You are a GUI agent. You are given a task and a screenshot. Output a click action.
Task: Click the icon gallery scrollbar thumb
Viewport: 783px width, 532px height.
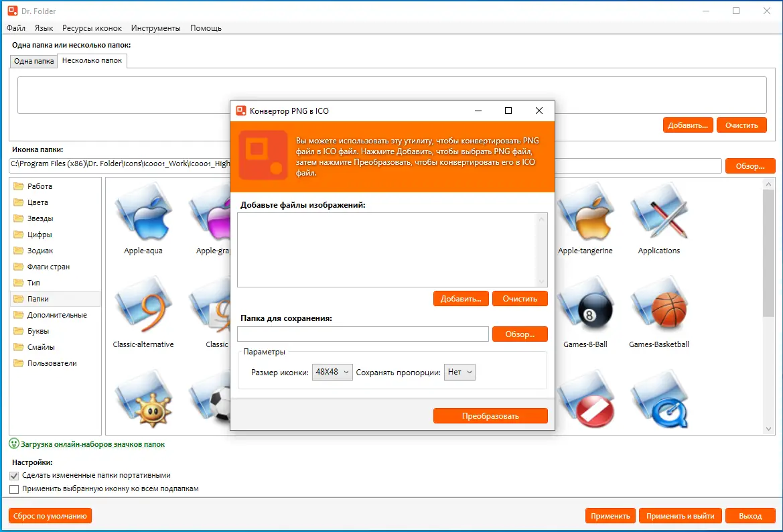768,253
